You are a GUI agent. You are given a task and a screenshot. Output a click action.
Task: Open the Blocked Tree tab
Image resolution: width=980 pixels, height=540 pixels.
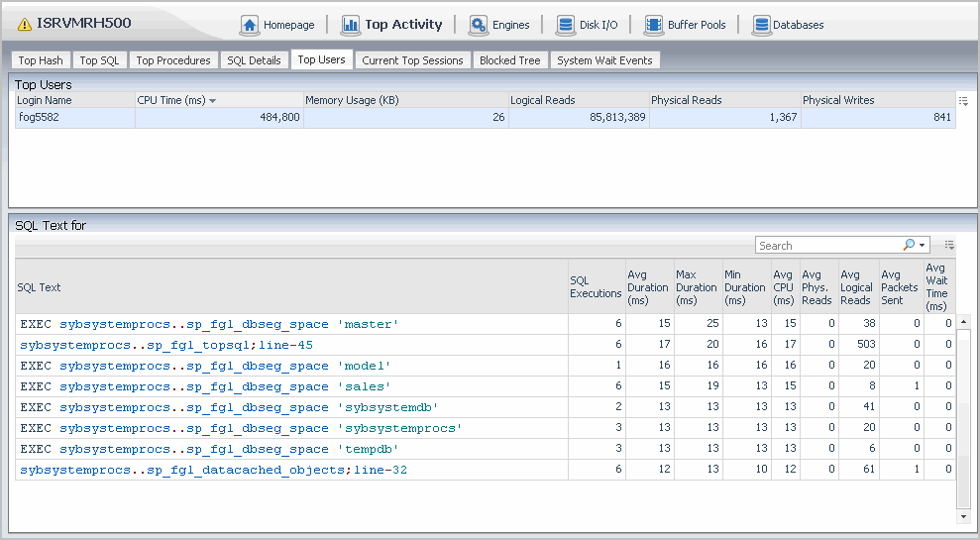(x=509, y=60)
